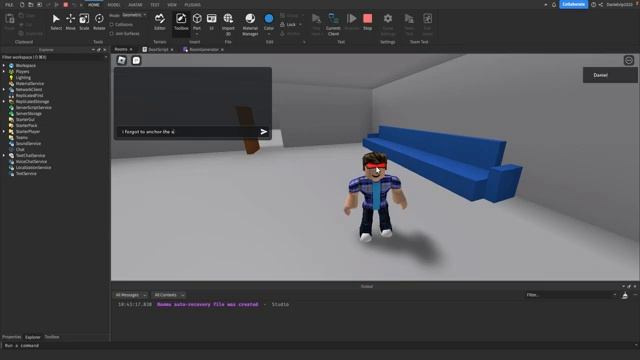Screen dimensions: 640x360
Task: Open the Part dropdown arrow
Action: coord(197,34)
